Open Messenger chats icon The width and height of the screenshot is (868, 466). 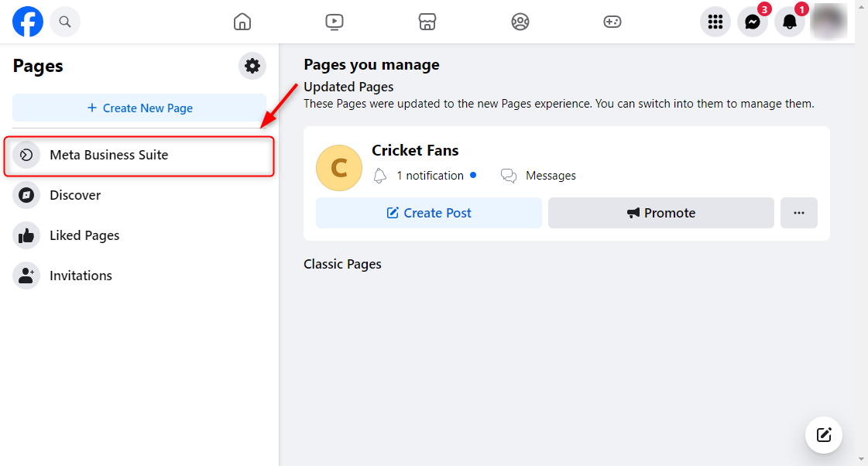point(753,22)
